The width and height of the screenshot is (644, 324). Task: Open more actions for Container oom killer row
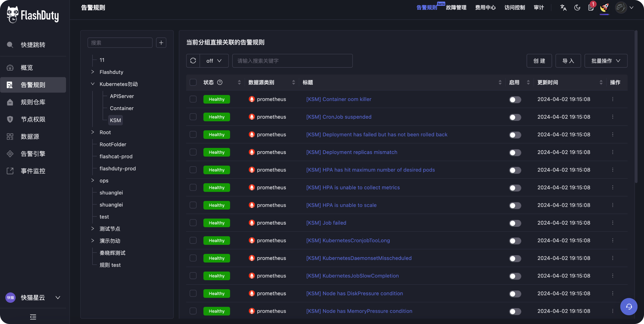pos(613,99)
